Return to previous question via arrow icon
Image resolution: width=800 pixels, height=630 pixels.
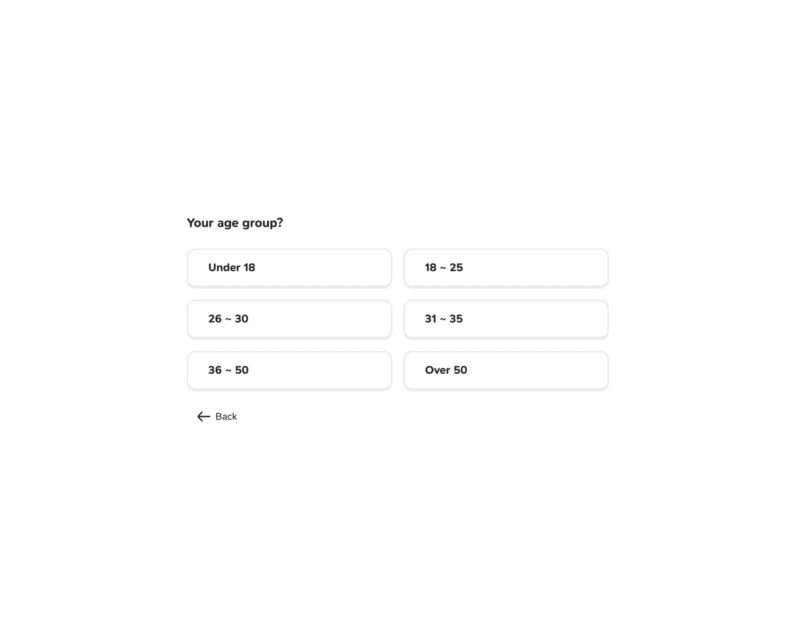click(204, 417)
